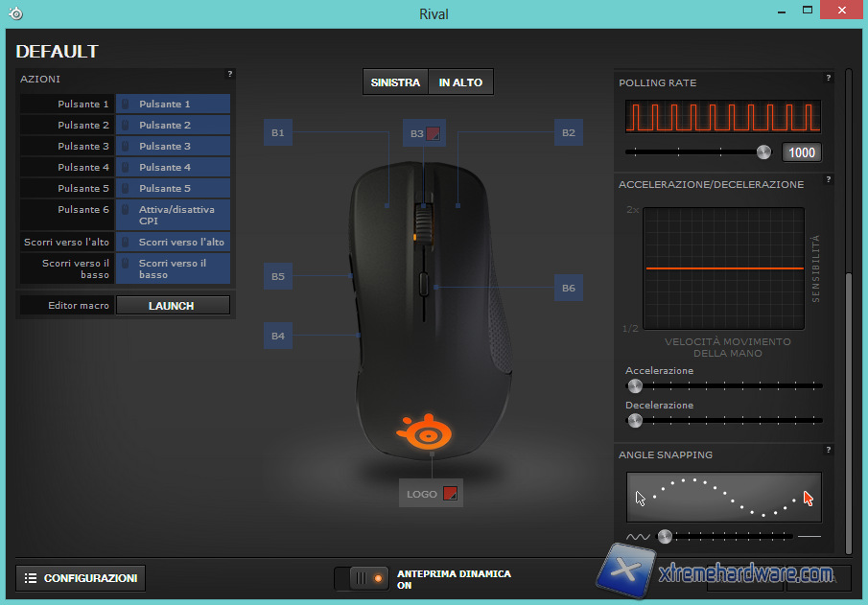Open the Pulsante 1 action assignment
The image size is (868, 605).
point(173,104)
